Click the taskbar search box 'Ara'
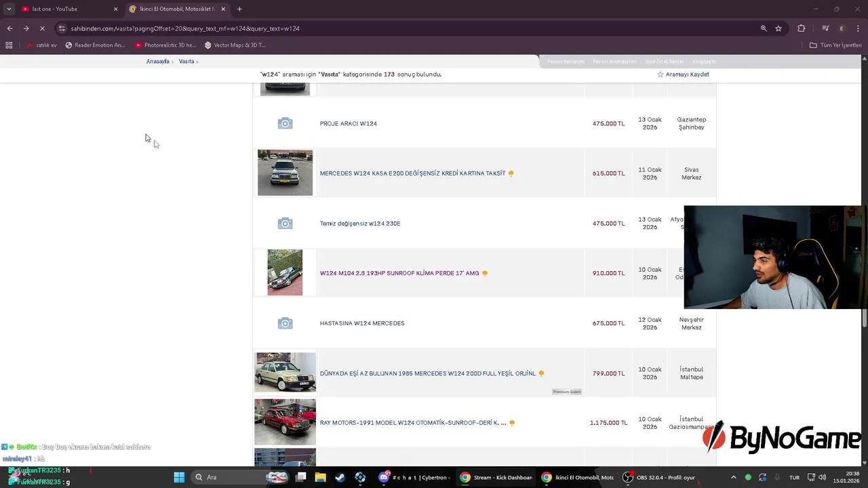The width and height of the screenshot is (868, 488). tap(239, 477)
